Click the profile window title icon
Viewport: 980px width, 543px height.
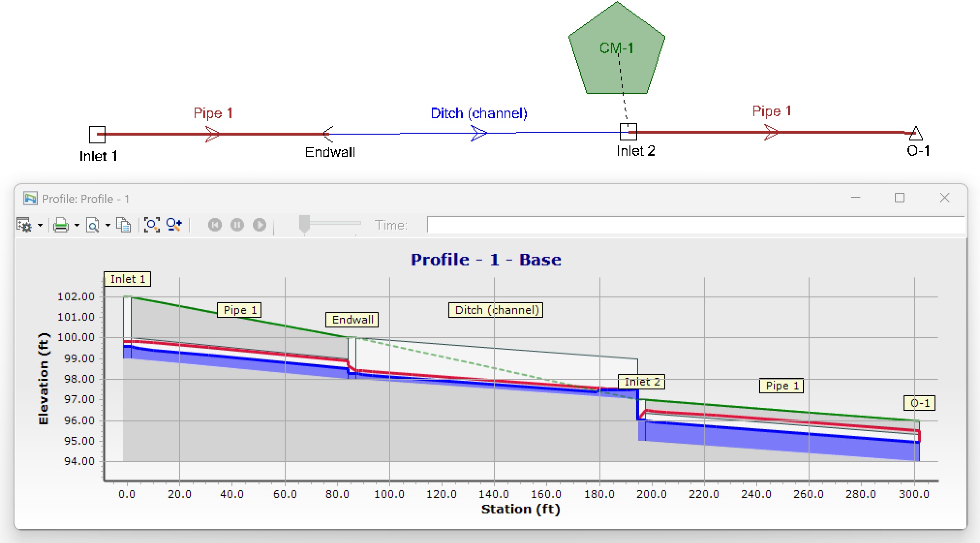tap(31, 199)
